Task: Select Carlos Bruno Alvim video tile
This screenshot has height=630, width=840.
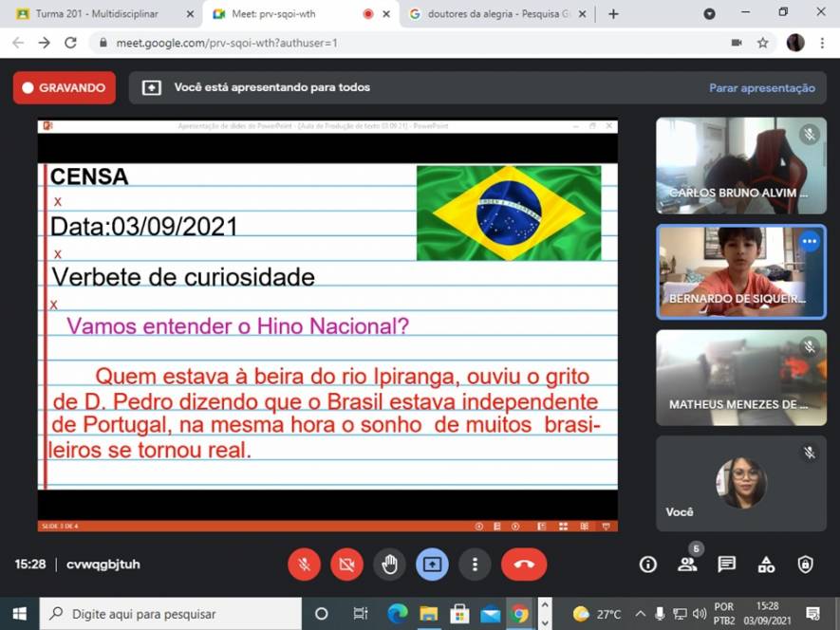Action: click(x=740, y=165)
